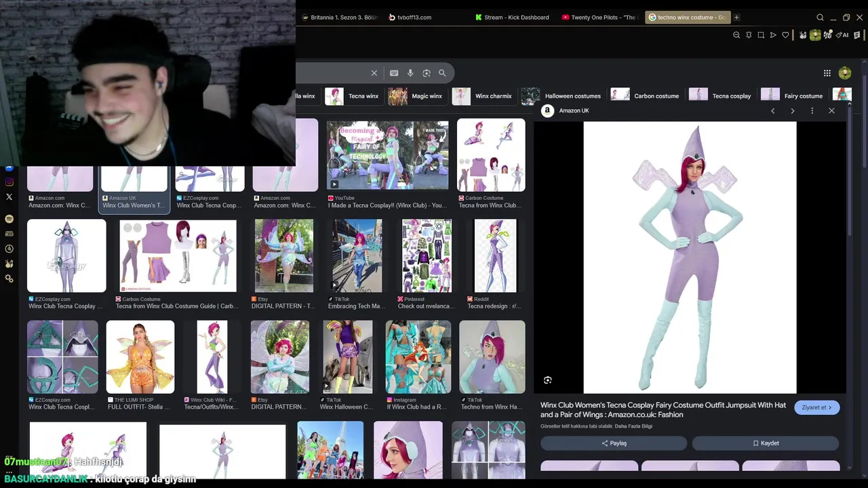
Task: Open the on-screen keyboard input tool
Action: coord(394,73)
